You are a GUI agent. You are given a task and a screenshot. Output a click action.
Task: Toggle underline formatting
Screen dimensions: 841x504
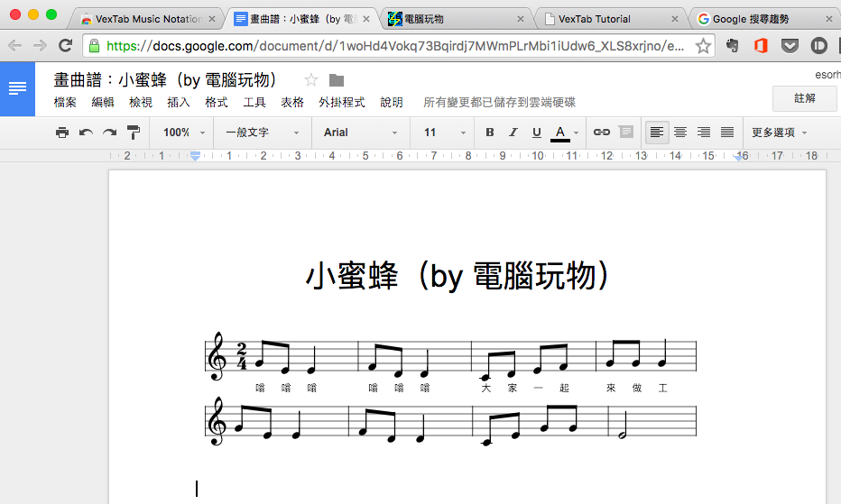tap(536, 133)
